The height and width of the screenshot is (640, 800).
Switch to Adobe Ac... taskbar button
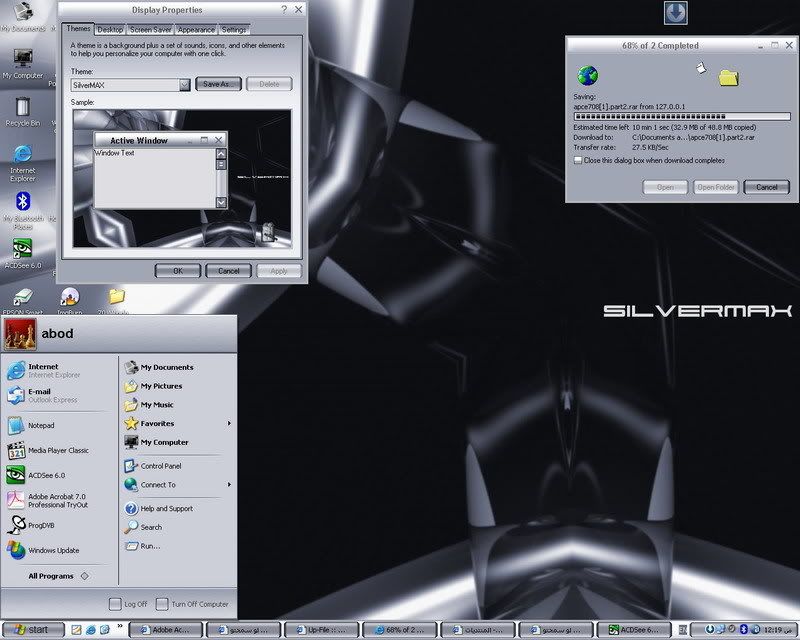click(x=166, y=630)
